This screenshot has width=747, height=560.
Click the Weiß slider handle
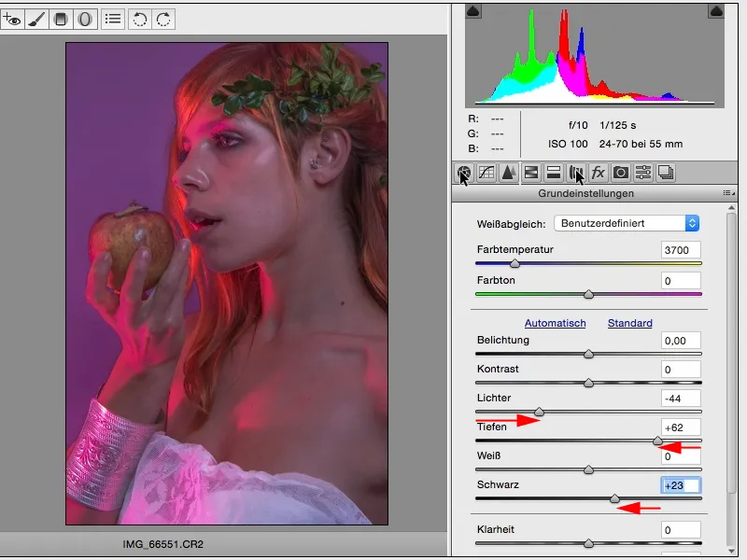(x=588, y=470)
